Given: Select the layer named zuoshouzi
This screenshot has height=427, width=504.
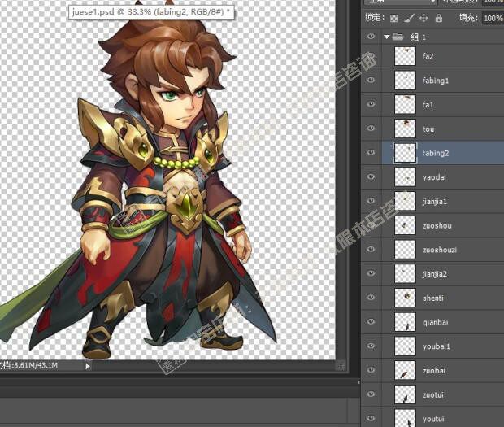Looking at the screenshot, I should click(x=440, y=250).
